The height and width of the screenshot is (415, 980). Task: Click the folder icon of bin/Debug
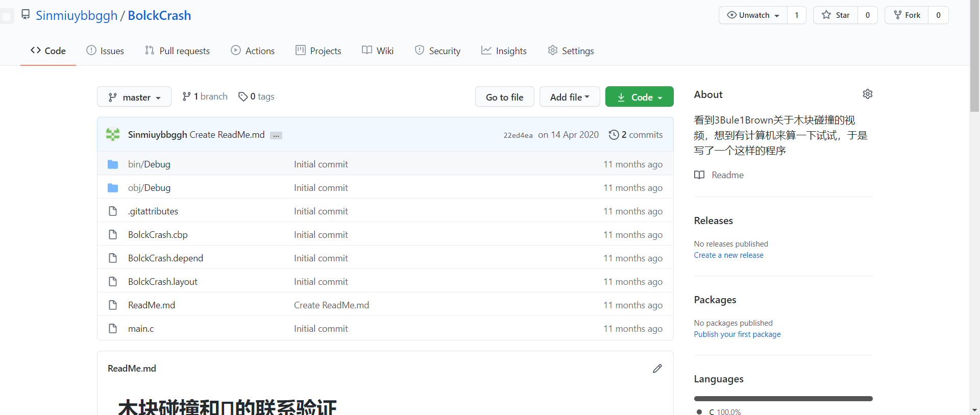113,164
